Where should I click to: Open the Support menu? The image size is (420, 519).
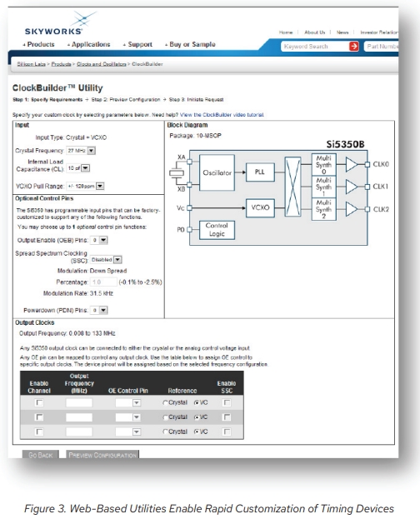point(137,44)
